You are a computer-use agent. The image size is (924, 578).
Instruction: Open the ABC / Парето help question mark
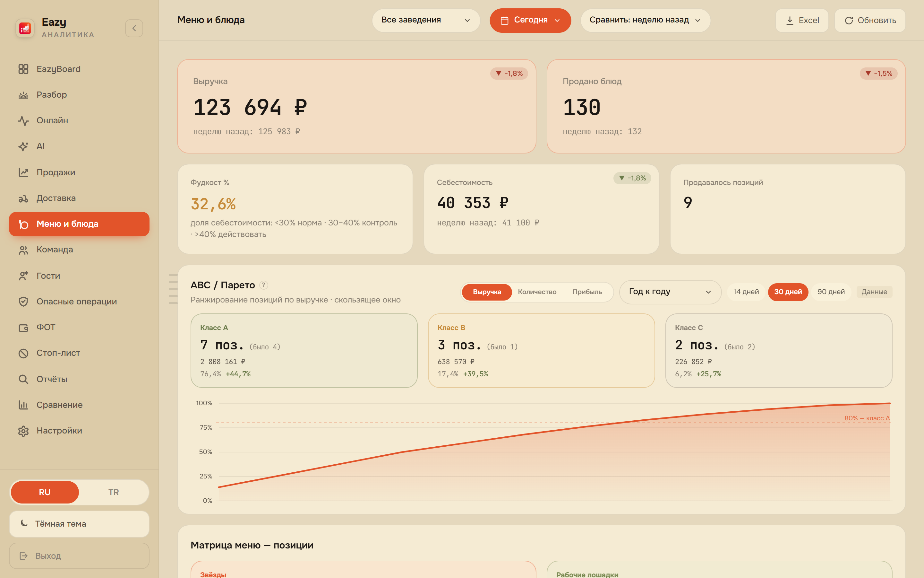coord(263,285)
